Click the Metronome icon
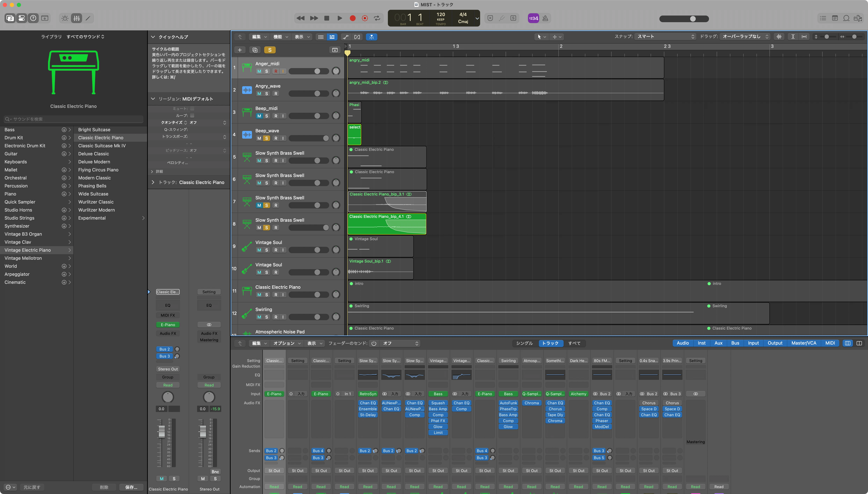This screenshot has width=868, height=494. coord(545,18)
